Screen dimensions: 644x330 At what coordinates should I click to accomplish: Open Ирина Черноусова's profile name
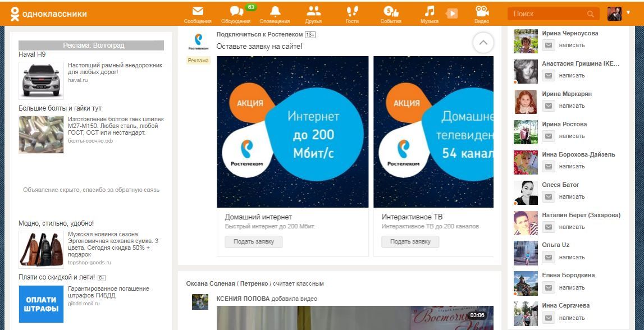(570, 33)
